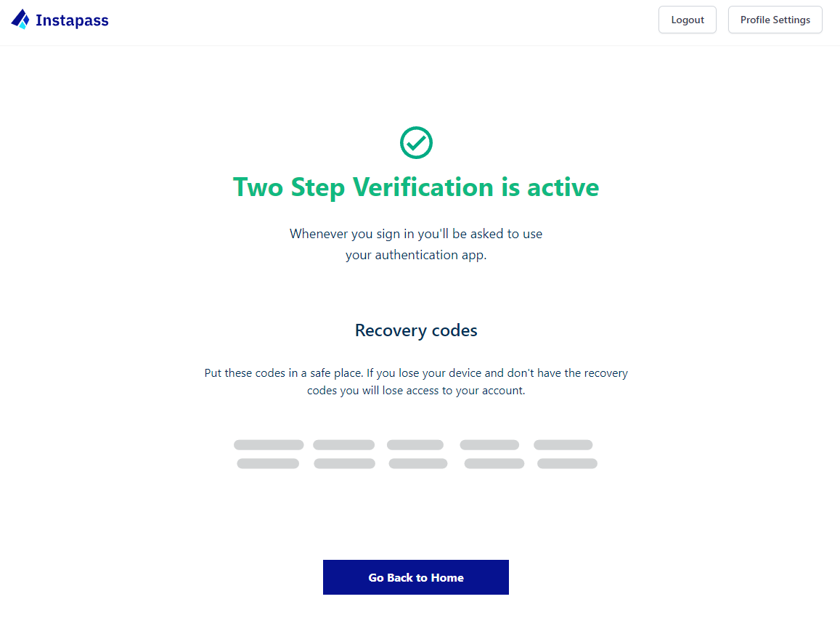Click the Recovery codes heading

pyautogui.click(x=416, y=330)
